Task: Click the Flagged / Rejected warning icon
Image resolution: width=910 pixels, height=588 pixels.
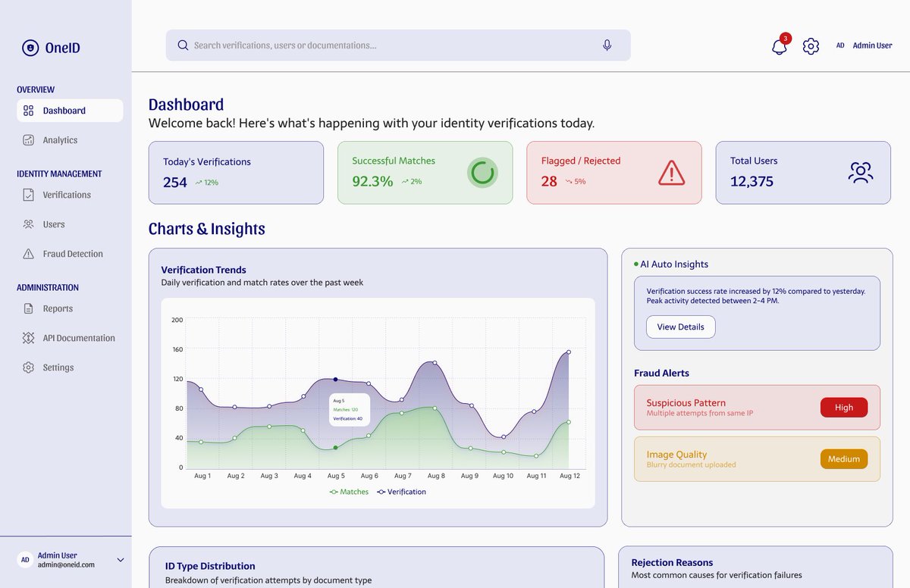Action: 671,173
